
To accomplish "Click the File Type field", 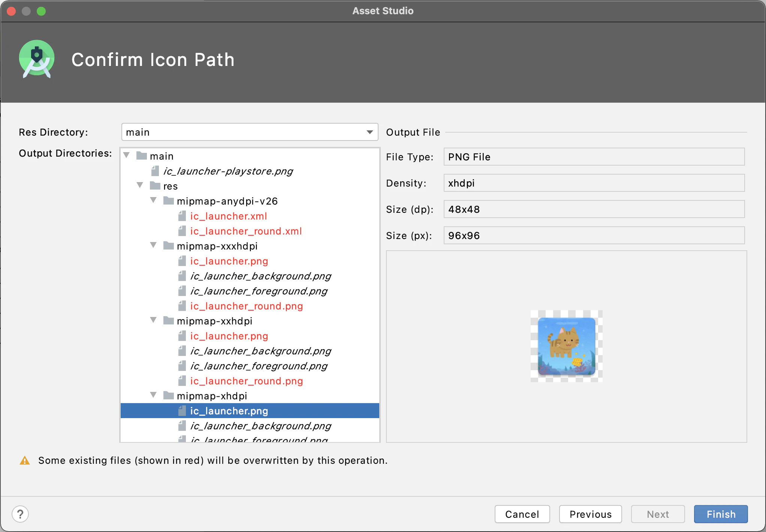I will pyautogui.click(x=594, y=157).
